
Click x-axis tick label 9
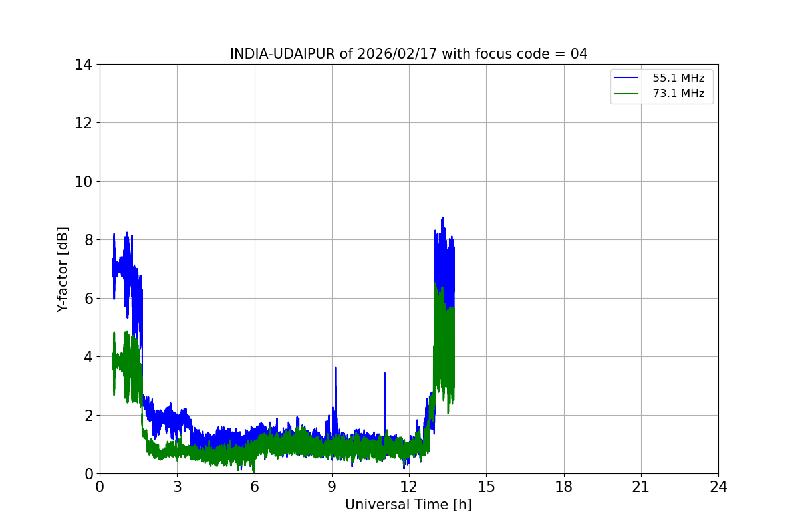click(331, 487)
